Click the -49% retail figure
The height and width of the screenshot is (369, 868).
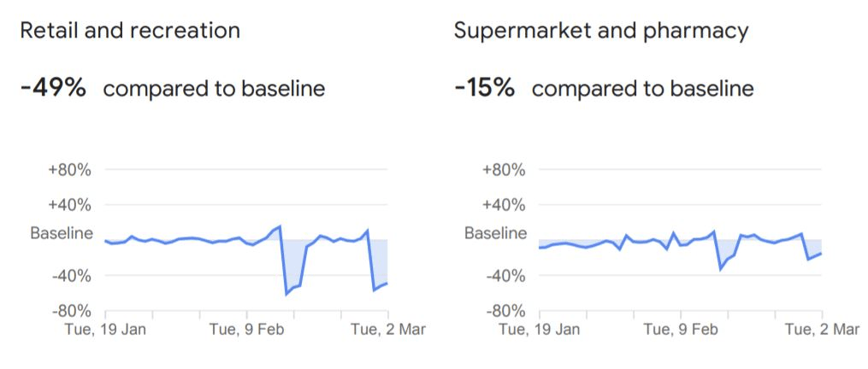pos(53,88)
